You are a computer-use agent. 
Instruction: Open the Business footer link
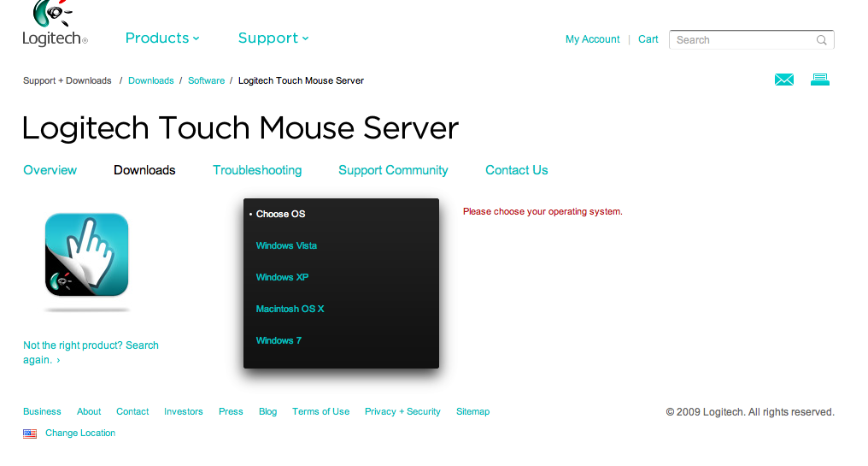pos(42,411)
